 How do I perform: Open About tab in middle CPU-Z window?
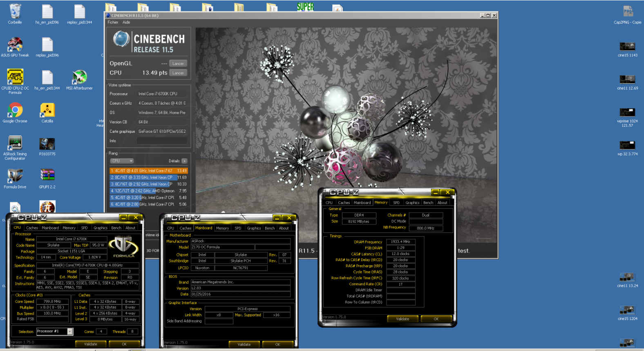(284, 228)
